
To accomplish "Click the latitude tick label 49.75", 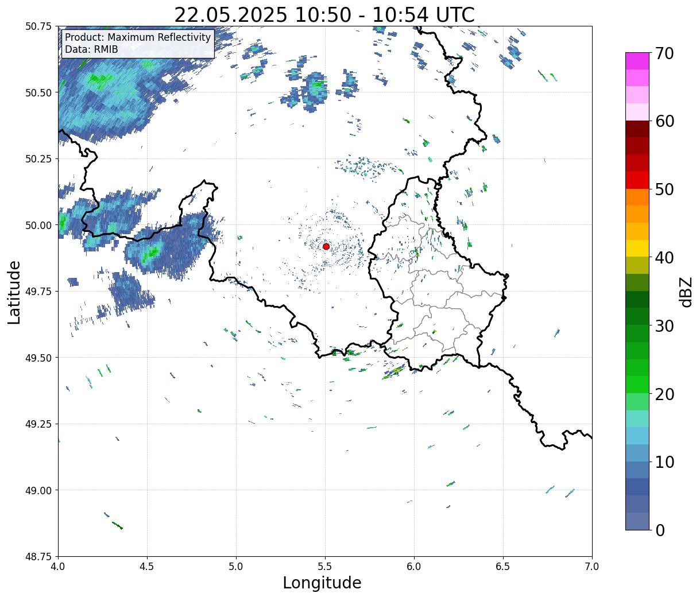I will 38,292.
